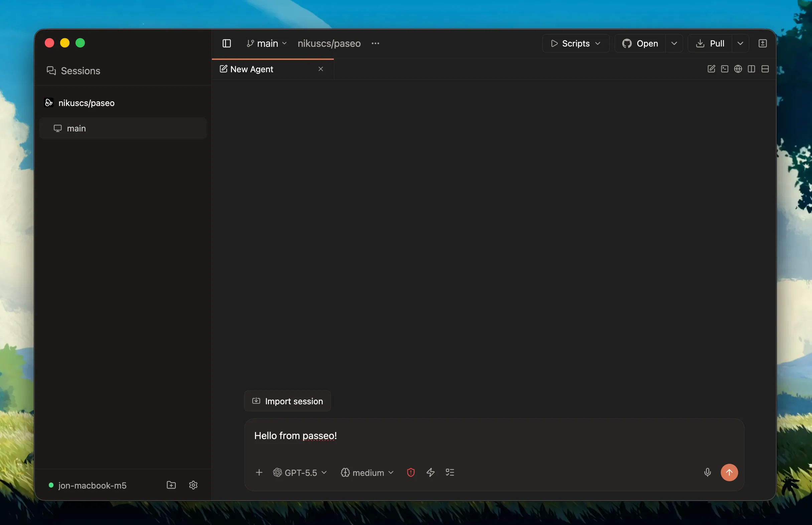Split pane vertically icon
Image resolution: width=812 pixels, height=525 pixels.
click(x=751, y=69)
